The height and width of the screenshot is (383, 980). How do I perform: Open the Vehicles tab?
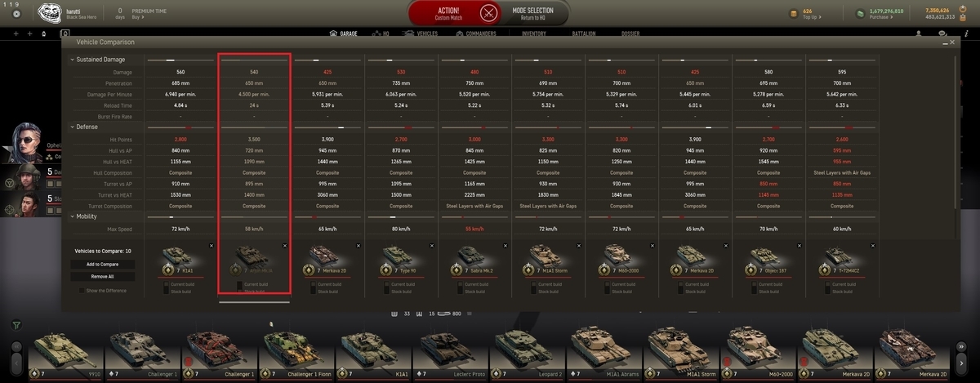point(421,34)
